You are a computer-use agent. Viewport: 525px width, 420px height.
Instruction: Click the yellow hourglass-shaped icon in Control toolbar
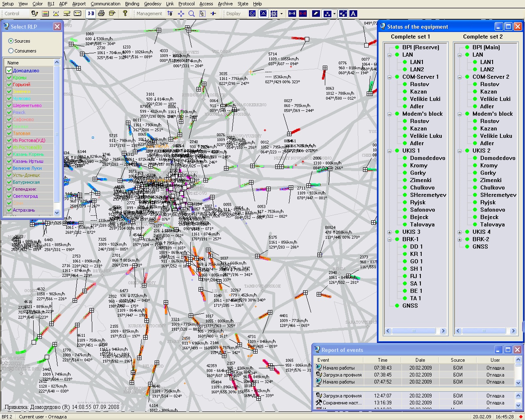point(56,14)
